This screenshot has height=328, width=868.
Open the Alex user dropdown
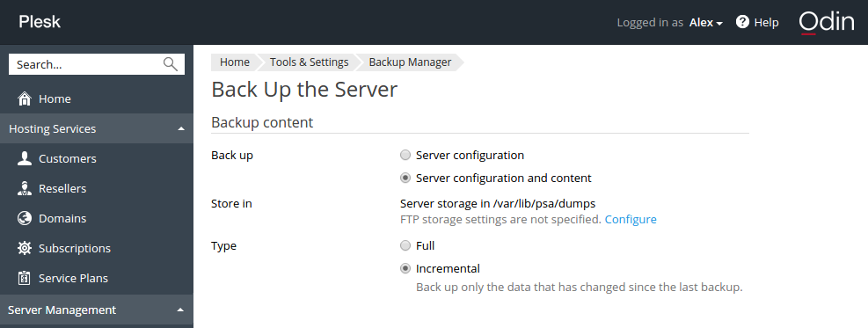(x=706, y=23)
